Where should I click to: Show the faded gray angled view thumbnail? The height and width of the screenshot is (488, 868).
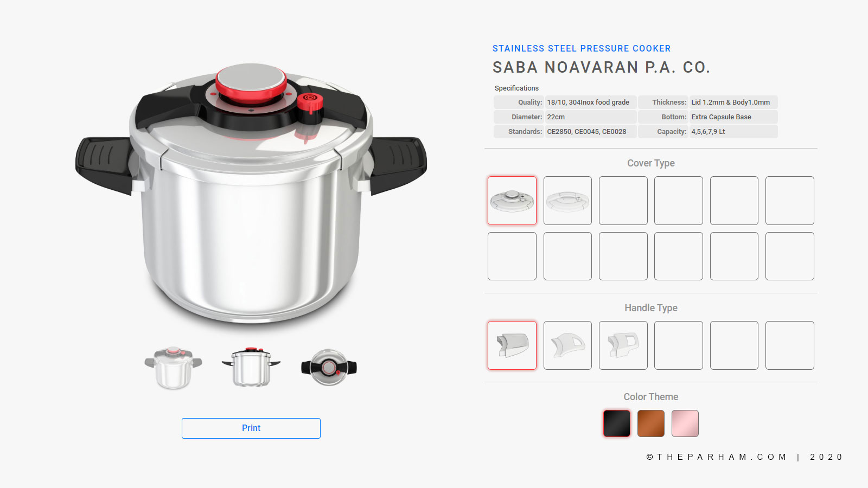tap(173, 368)
